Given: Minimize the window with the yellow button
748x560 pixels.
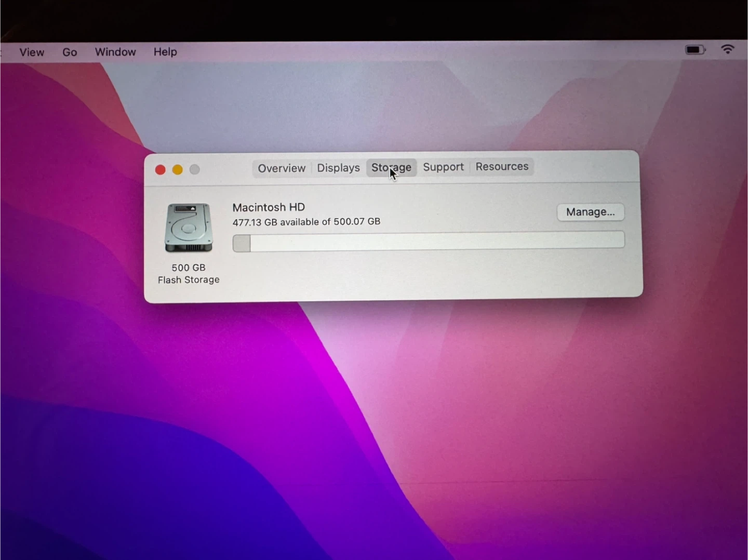Looking at the screenshot, I should 178,170.
